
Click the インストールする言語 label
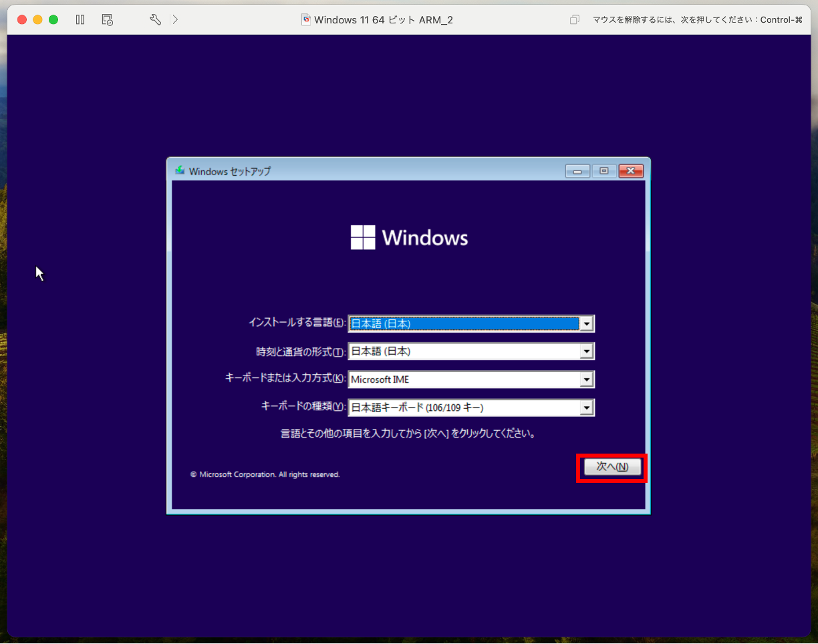coord(297,322)
